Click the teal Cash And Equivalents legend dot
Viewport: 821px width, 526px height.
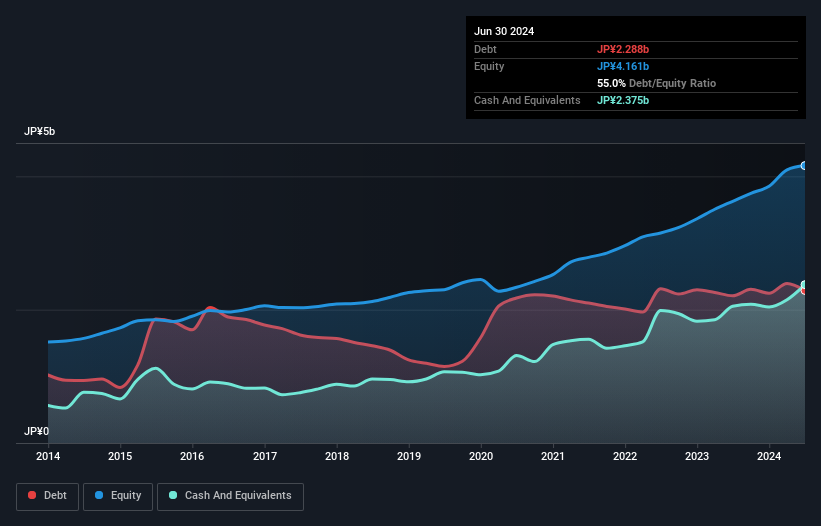coord(173,495)
